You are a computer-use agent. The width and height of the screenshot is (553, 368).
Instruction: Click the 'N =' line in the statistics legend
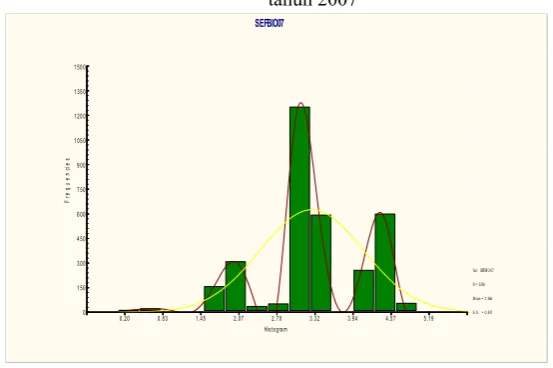pos(479,284)
